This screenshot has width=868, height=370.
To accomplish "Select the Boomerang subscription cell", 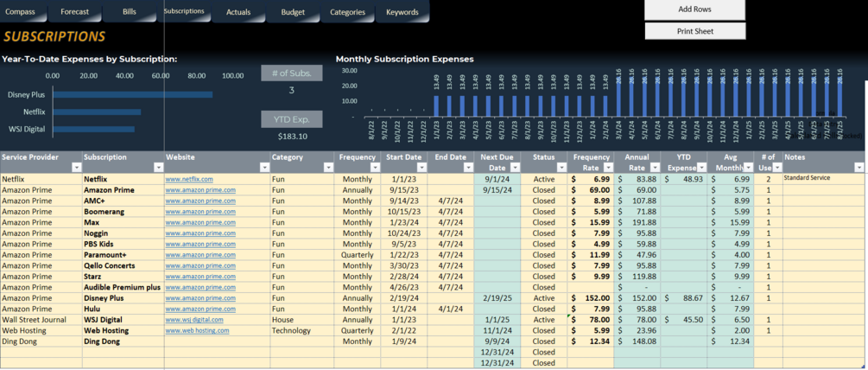I will point(123,212).
